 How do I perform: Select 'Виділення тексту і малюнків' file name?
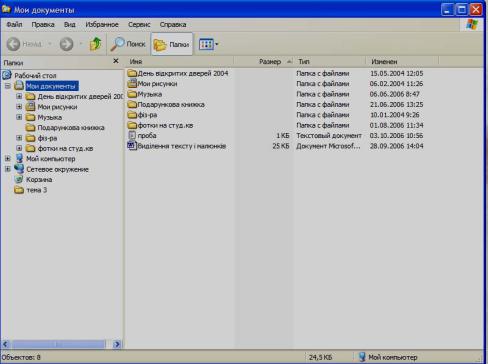pos(182,146)
